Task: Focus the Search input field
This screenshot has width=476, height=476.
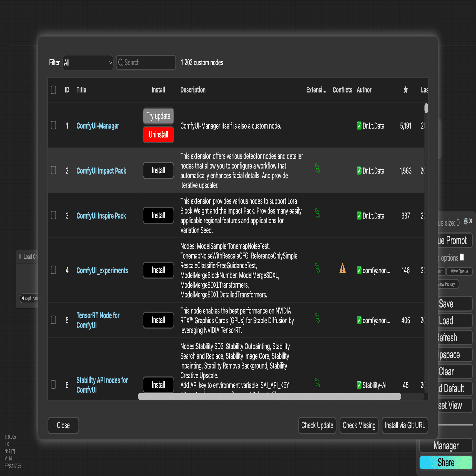Action: pyautogui.click(x=146, y=62)
